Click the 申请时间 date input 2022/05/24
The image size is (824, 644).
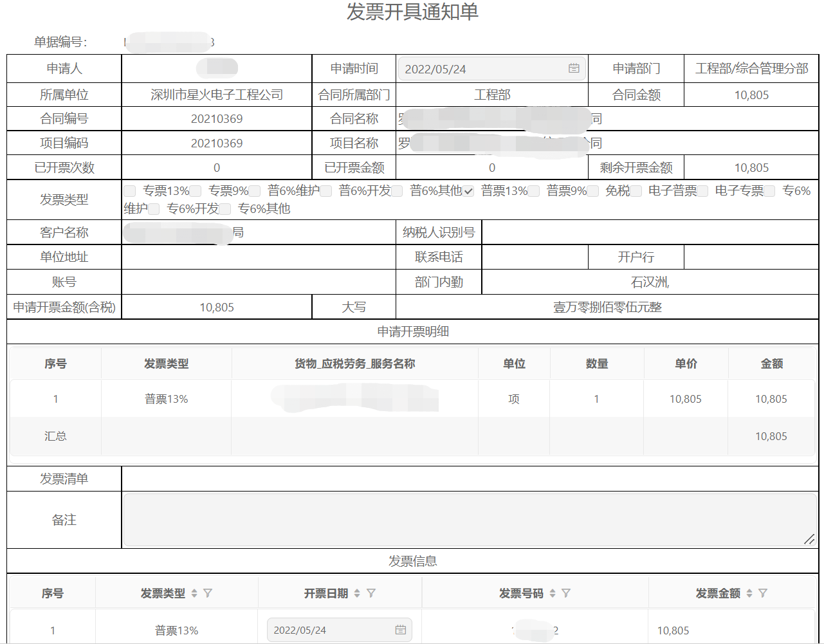492,69
